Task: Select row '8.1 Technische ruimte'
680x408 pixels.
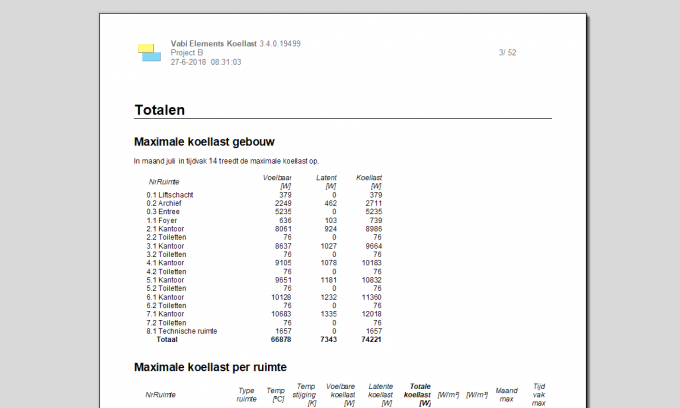Action: 264,331
